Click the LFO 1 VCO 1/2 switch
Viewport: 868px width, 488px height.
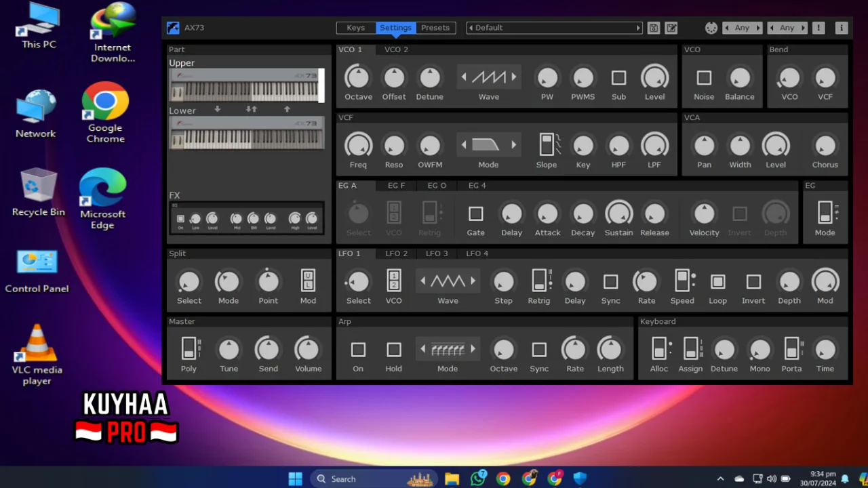tap(393, 281)
